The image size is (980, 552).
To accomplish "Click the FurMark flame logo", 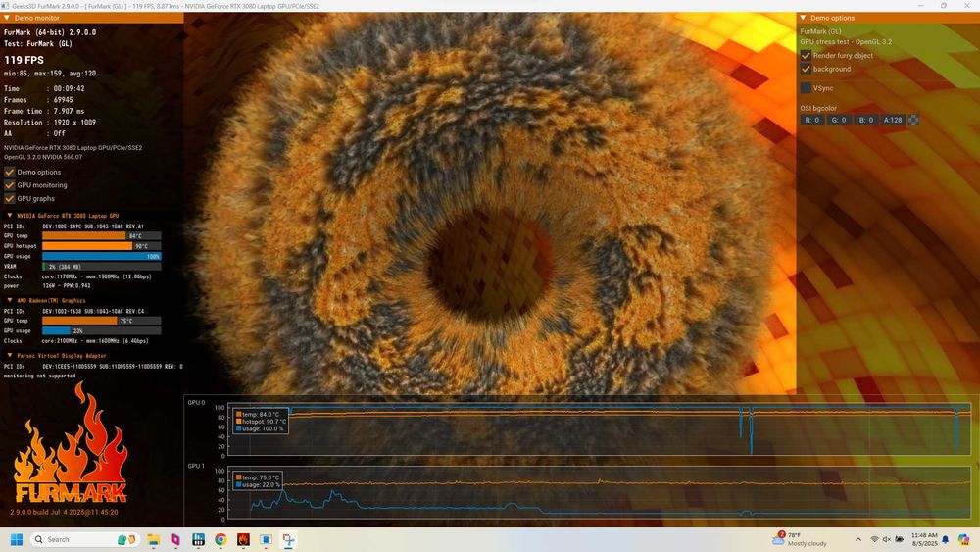I will 71,444.
